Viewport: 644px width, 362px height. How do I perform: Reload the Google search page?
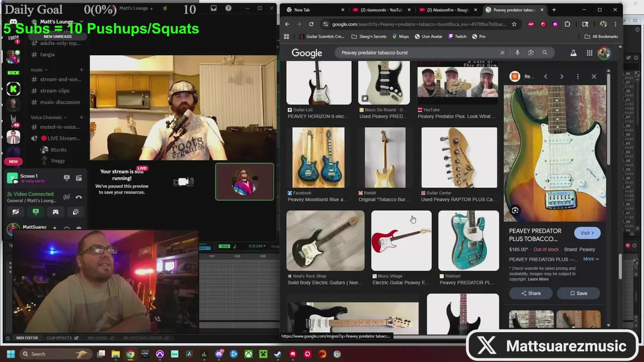coord(311,24)
